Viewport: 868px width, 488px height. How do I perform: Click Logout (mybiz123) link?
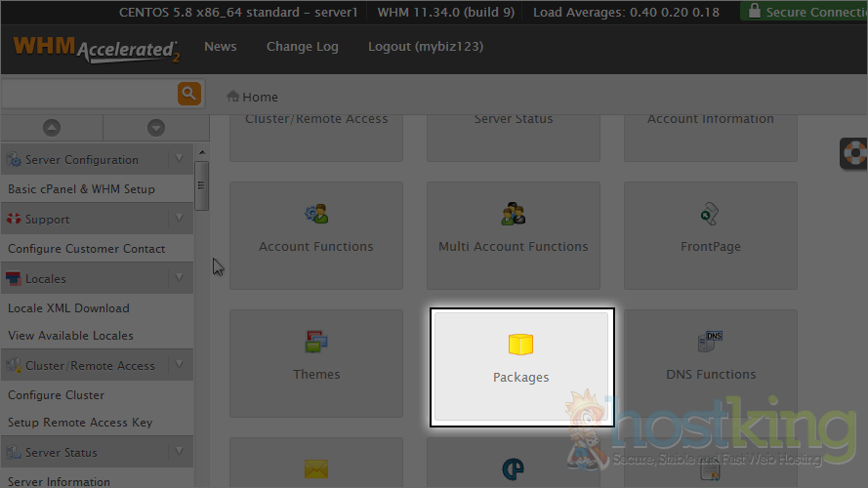[425, 47]
